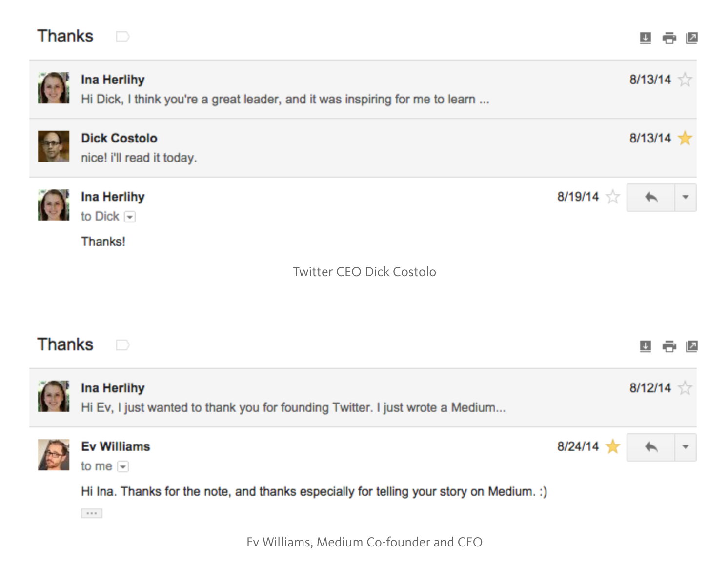The image size is (728, 566).
Task: Open more options arrow on Ev Williams message
Action: [686, 447]
